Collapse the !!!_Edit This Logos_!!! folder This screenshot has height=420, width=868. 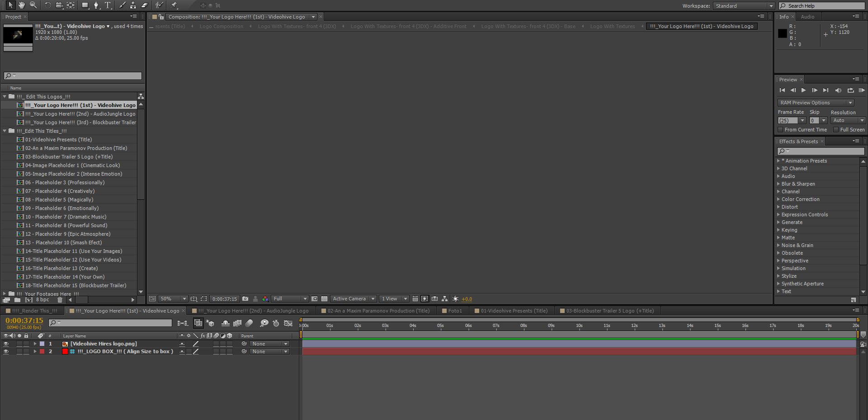click(x=5, y=97)
